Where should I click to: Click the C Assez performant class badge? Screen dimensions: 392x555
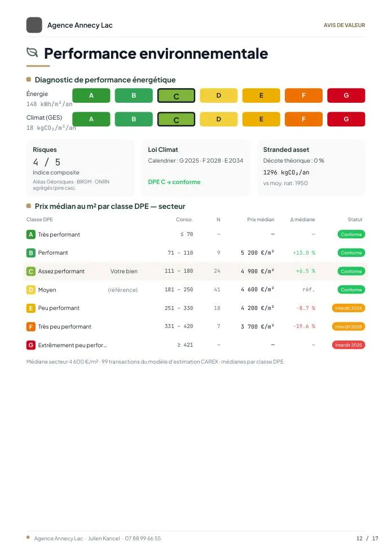click(x=31, y=271)
